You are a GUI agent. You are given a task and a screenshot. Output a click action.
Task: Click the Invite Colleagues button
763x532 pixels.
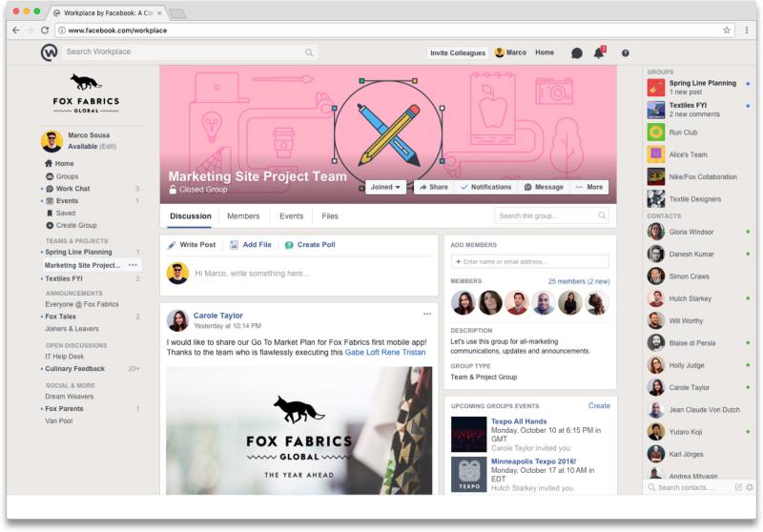tap(458, 52)
